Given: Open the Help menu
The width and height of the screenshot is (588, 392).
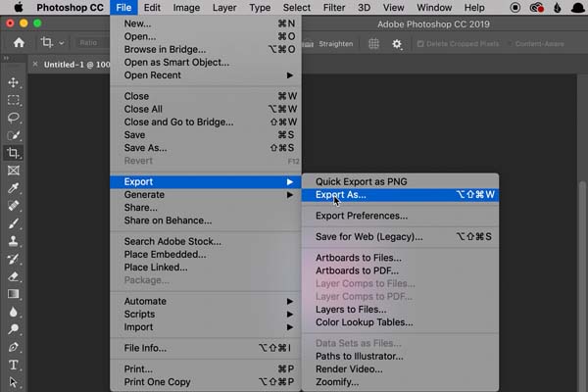Looking at the screenshot, I should pos(474,8).
